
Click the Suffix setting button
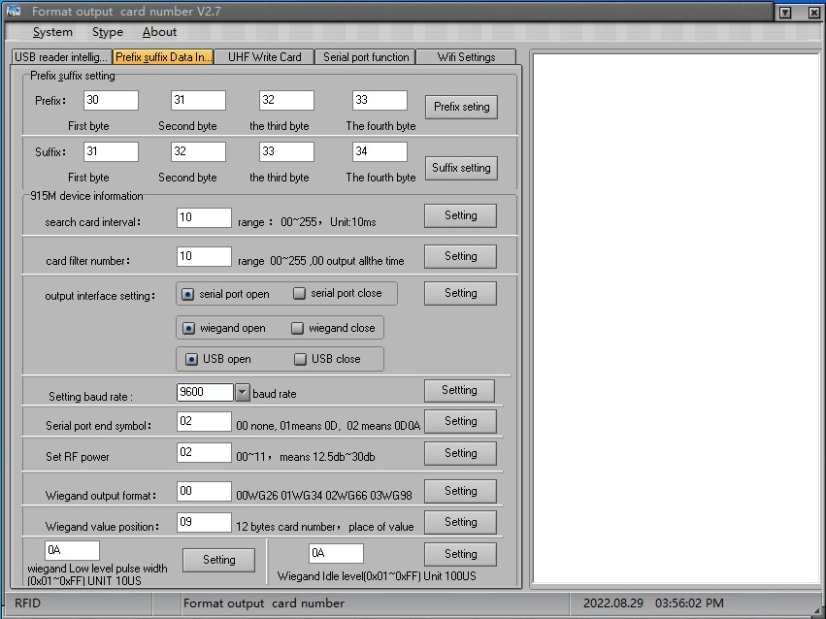point(461,168)
